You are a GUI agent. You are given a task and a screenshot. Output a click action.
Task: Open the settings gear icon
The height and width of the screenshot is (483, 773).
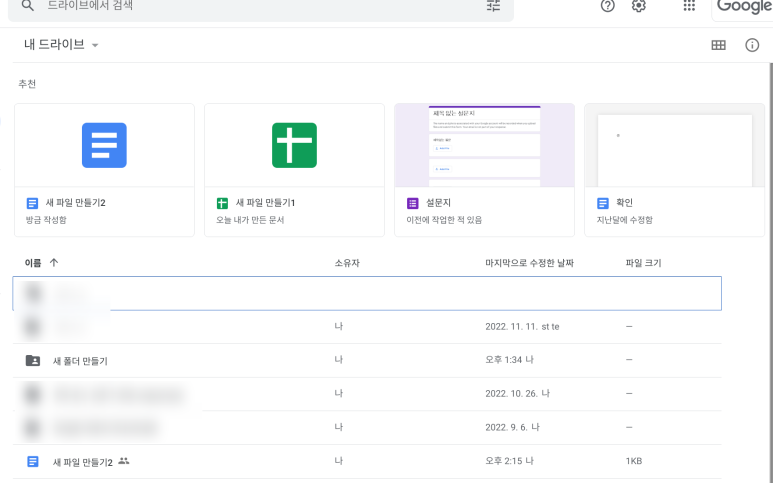click(638, 6)
